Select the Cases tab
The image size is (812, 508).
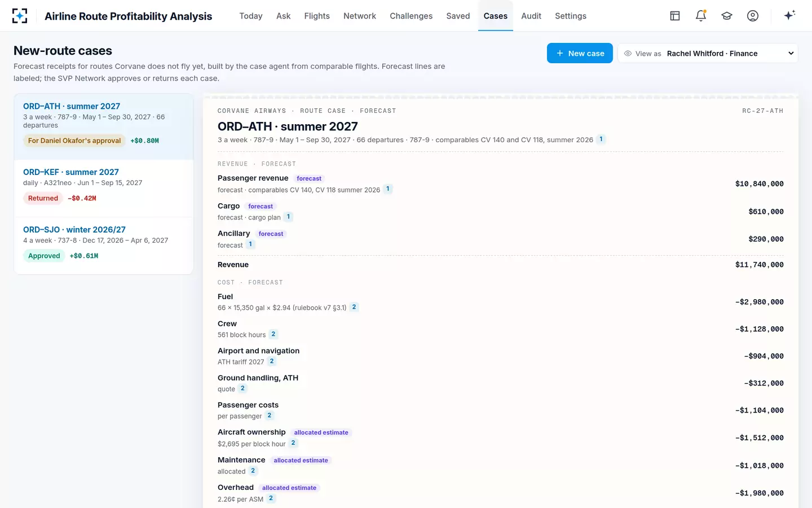pyautogui.click(x=496, y=16)
